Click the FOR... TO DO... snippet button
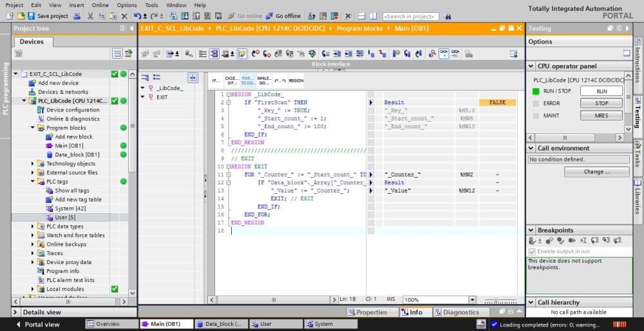 point(248,81)
